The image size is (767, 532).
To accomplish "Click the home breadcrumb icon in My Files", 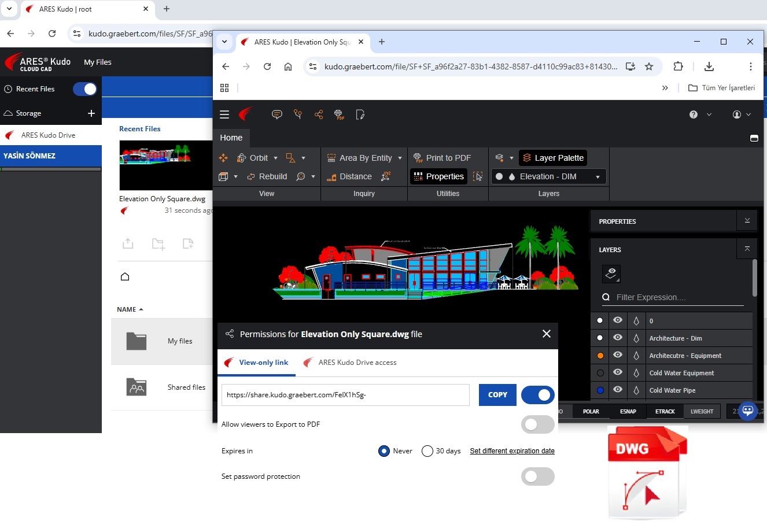I will click(125, 276).
